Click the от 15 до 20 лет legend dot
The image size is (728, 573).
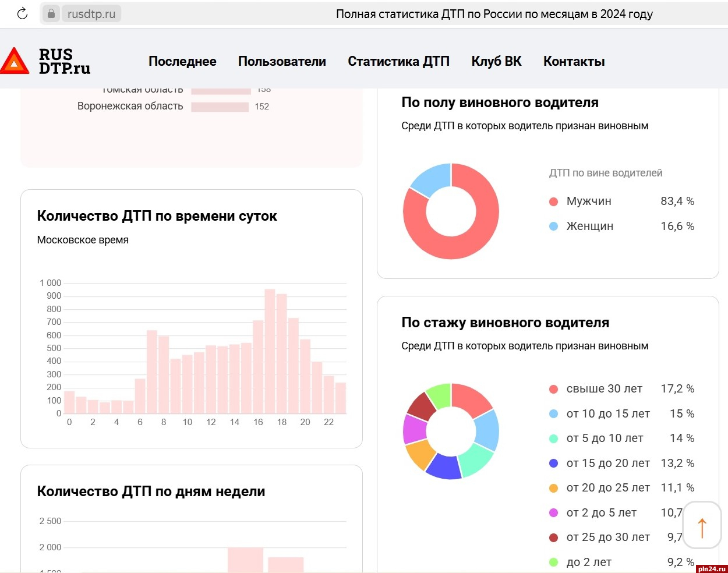coord(553,464)
